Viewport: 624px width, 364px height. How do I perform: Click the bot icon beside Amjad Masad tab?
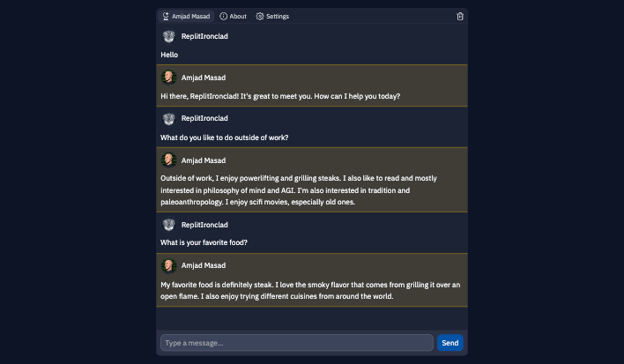(166, 17)
